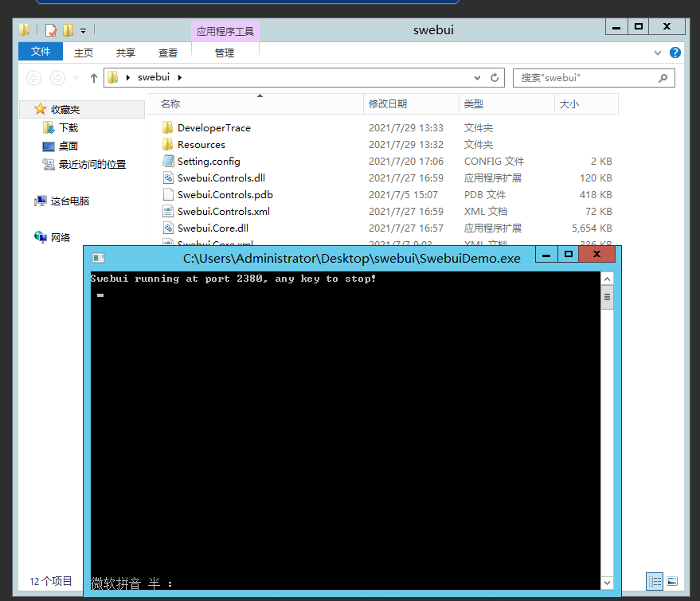Click the DeveloperTrace folder icon
700x601 pixels.
[168, 127]
